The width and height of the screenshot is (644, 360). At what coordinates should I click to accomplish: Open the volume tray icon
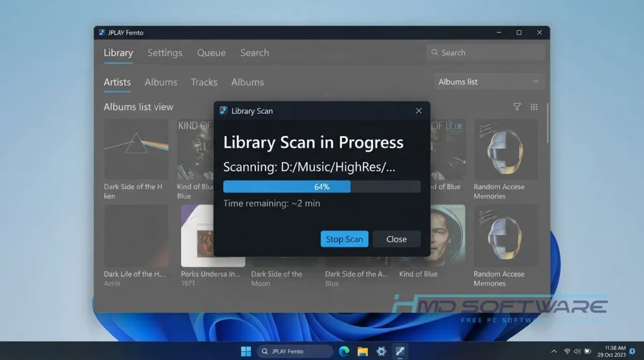click(x=577, y=351)
